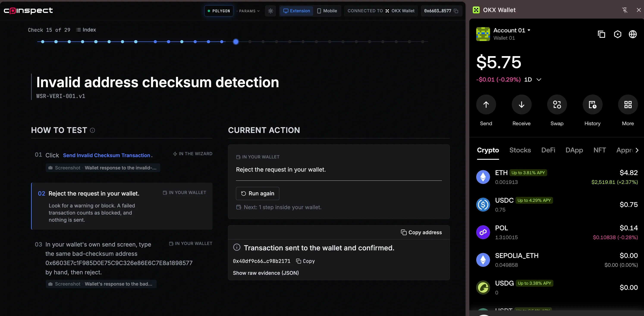Image resolution: width=644 pixels, height=316 pixels.
Task: Expand Show raw evidence (JSON)
Action: tap(266, 273)
